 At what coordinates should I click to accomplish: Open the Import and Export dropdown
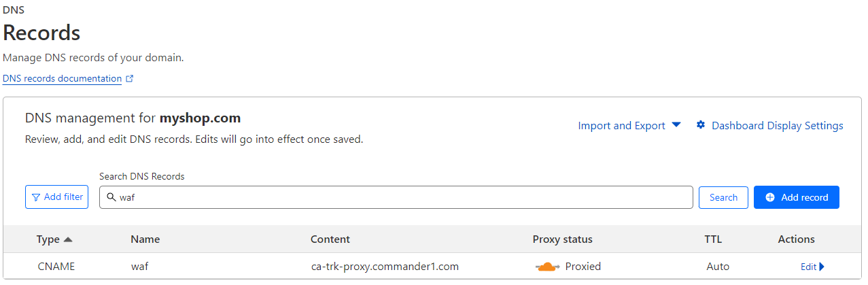tap(629, 126)
